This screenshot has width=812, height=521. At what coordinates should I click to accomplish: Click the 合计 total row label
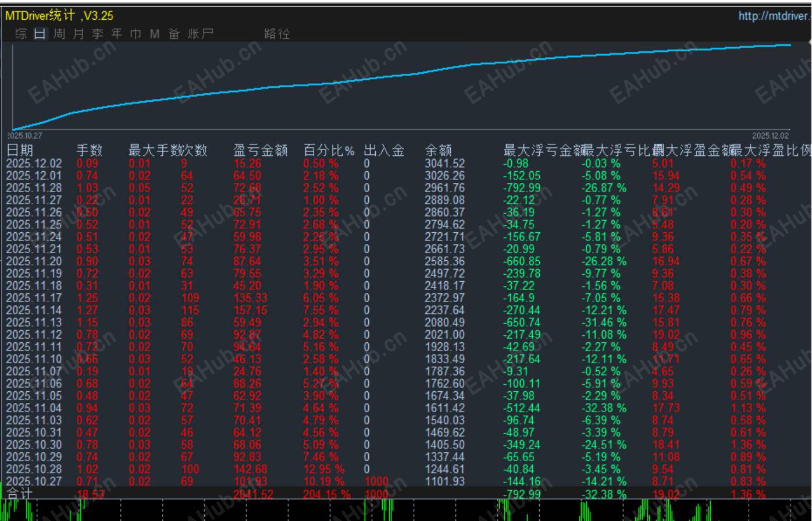point(20,494)
